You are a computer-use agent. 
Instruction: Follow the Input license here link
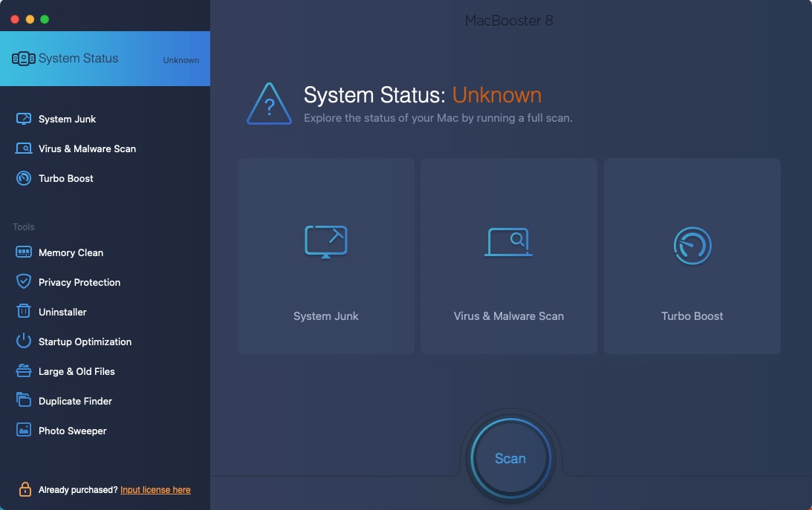pos(155,490)
